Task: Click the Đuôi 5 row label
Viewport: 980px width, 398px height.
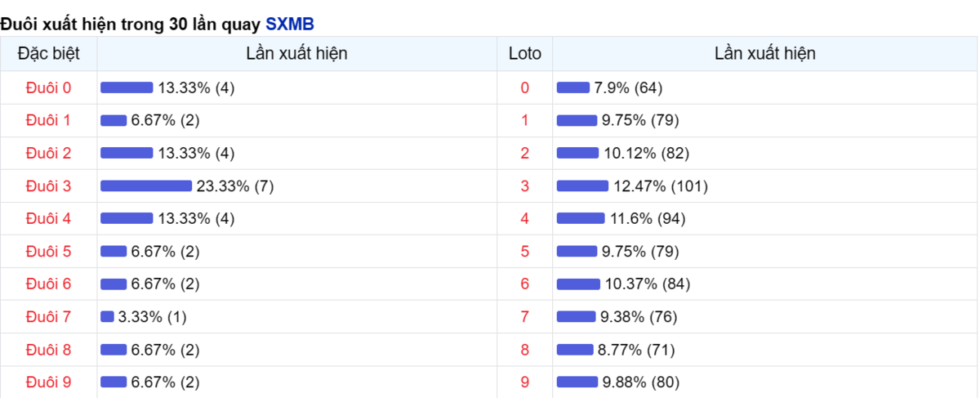Action: pyautogui.click(x=49, y=251)
